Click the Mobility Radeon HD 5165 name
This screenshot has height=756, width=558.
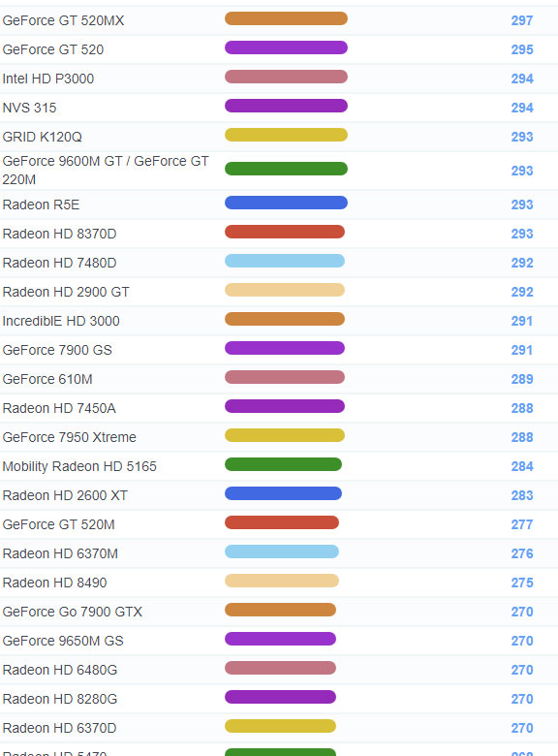tap(79, 466)
